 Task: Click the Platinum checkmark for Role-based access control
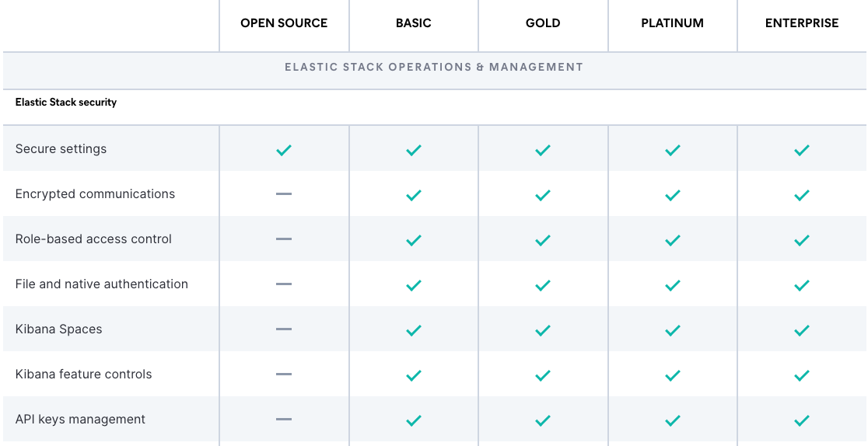pyautogui.click(x=673, y=240)
